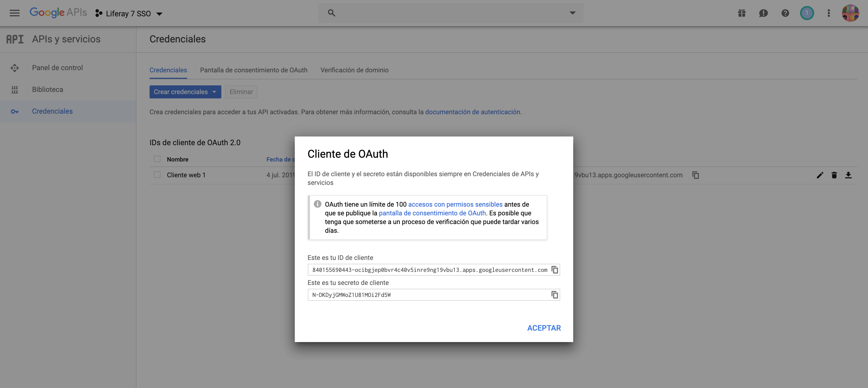868x388 pixels.
Task: Open the user account avatar
Action: point(851,13)
